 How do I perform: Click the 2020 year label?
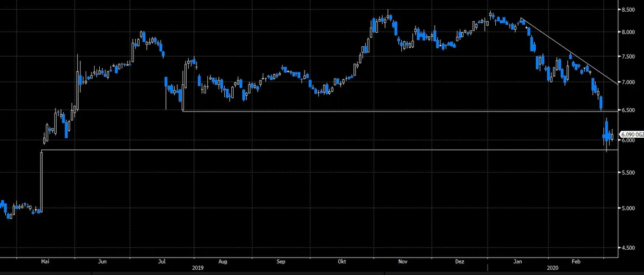[553, 268]
